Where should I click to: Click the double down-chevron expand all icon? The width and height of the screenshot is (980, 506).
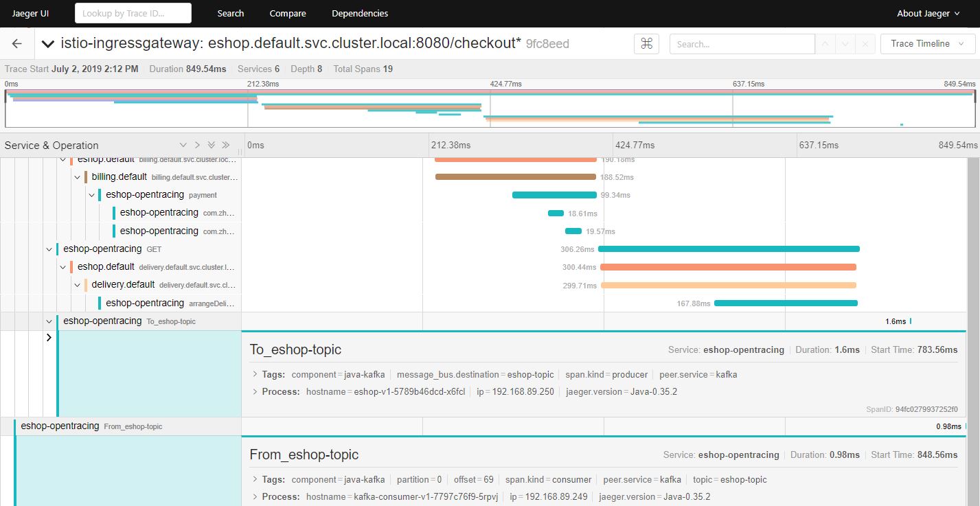212,146
